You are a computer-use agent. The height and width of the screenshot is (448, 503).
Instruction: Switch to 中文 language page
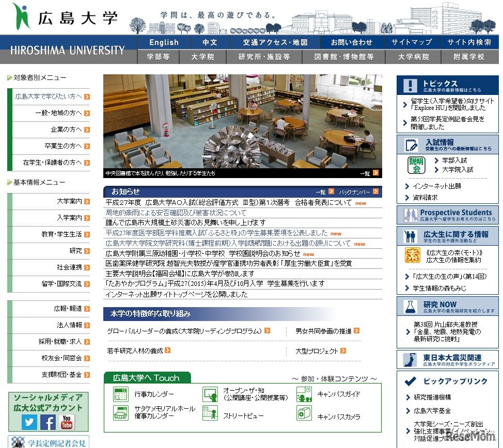tap(210, 42)
